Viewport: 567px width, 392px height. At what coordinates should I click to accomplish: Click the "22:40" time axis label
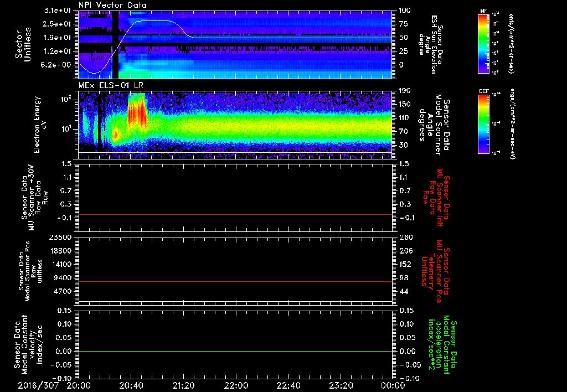pyautogui.click(x=288, y=385)
